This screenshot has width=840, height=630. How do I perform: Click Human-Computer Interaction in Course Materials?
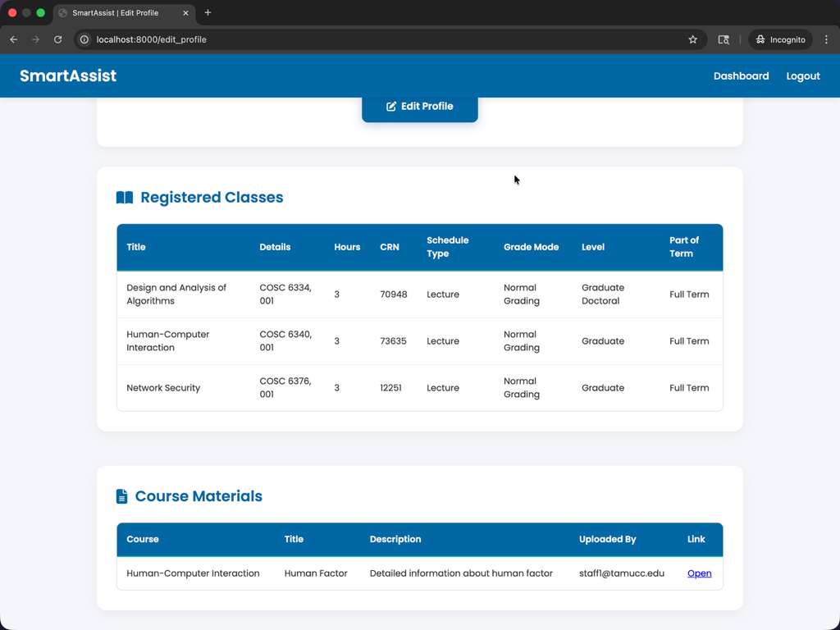point(193,573)
